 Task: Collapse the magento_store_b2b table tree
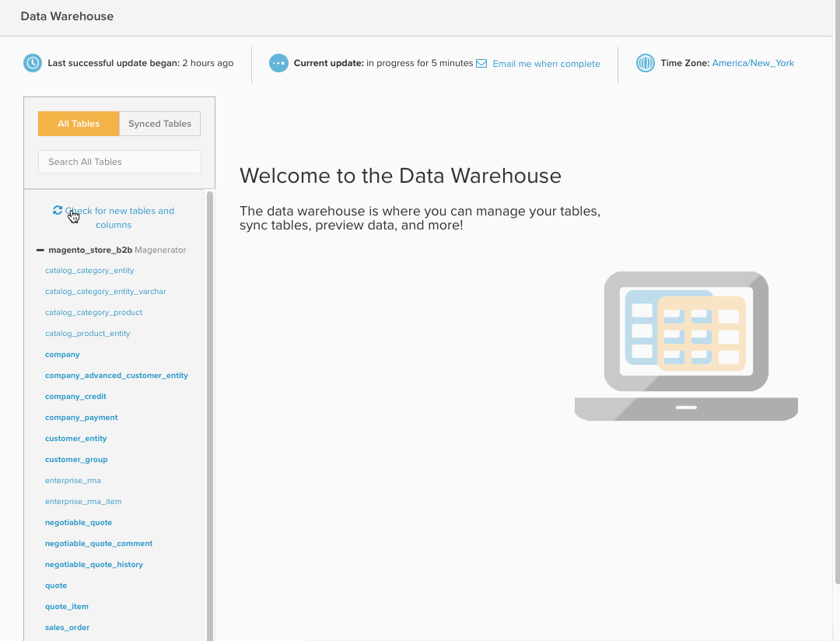pos(40,250)
